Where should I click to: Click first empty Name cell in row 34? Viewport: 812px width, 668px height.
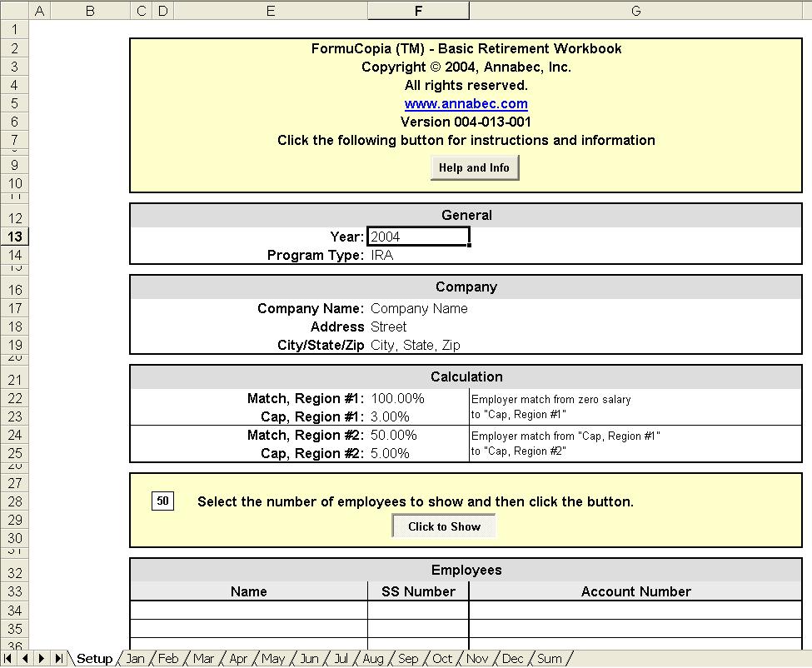pyautogui.click(x=248, y=611)
